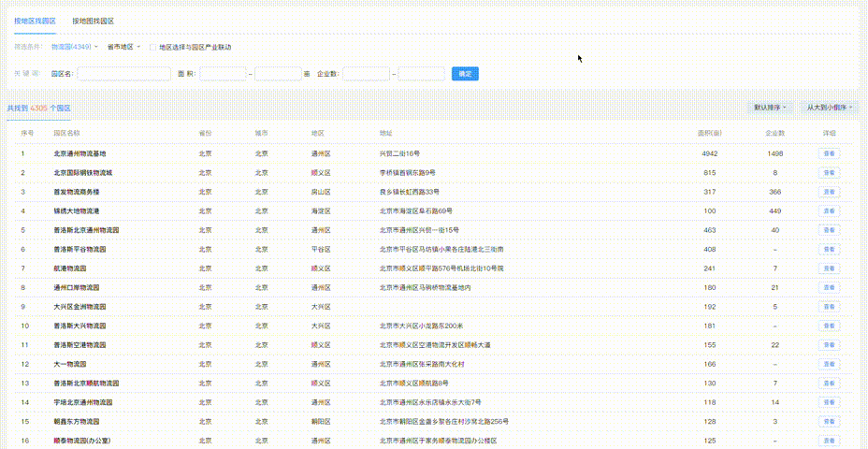The image size is (868, 449).
Task: Open 查看 for 朝鑫东方物流园
Action: pos(829,422)
